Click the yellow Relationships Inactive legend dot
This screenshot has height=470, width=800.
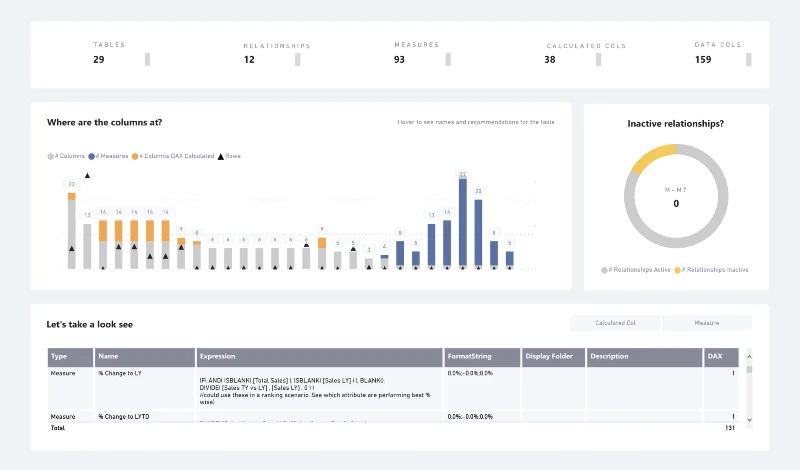[677, 270]
